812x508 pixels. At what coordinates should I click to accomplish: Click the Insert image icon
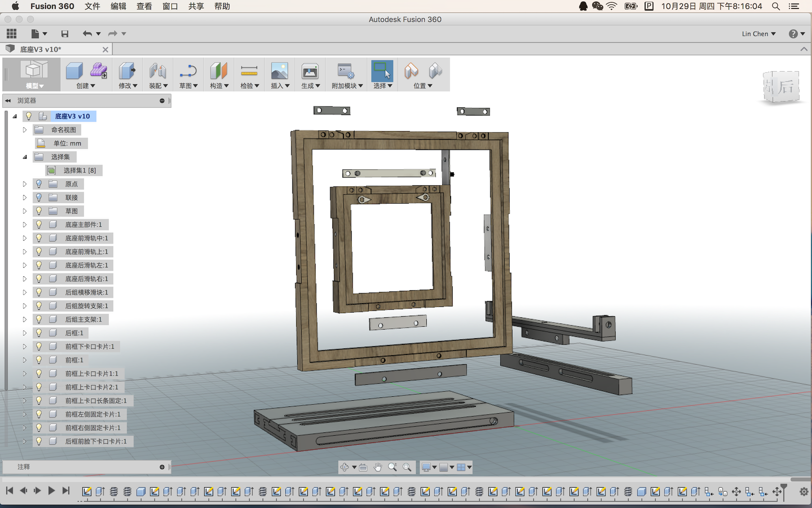pyautogui.click(x=279, y=71)
